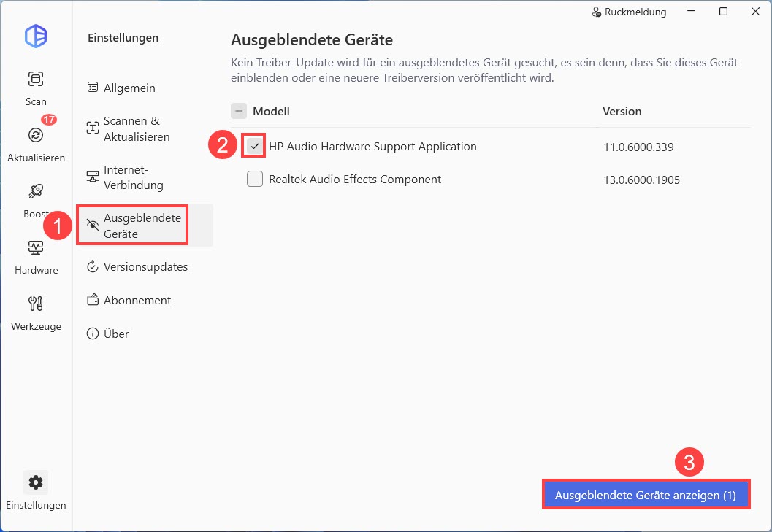Click the HP Audio Hardware Support Application name
Screen dimensions: 772x532
tap(372, 147)
